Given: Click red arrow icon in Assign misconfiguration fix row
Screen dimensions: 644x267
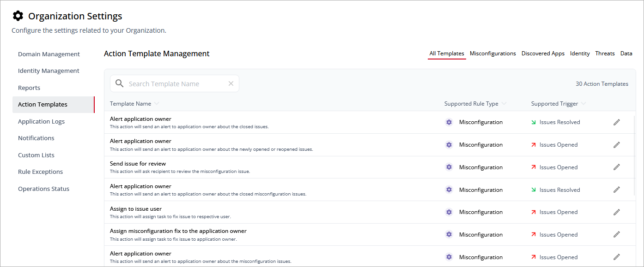Looking at the screenshot, I should click(534, 234).
